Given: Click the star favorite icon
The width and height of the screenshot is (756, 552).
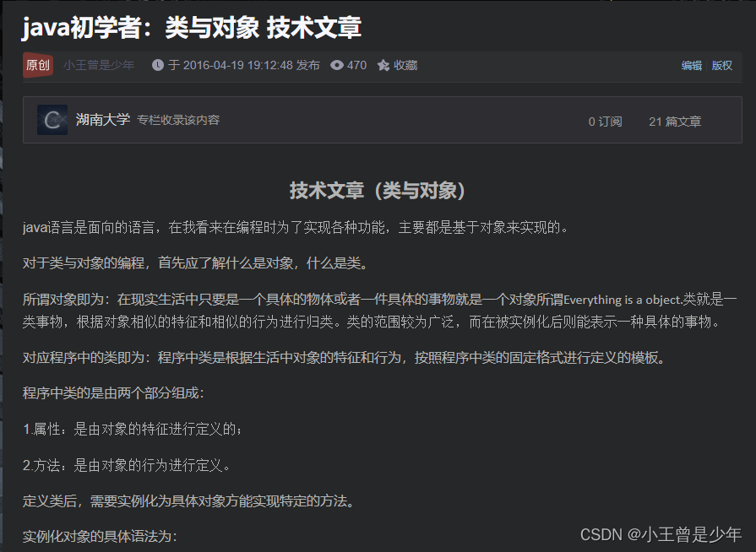Looking at the screenshot, I should coord(383,65).
